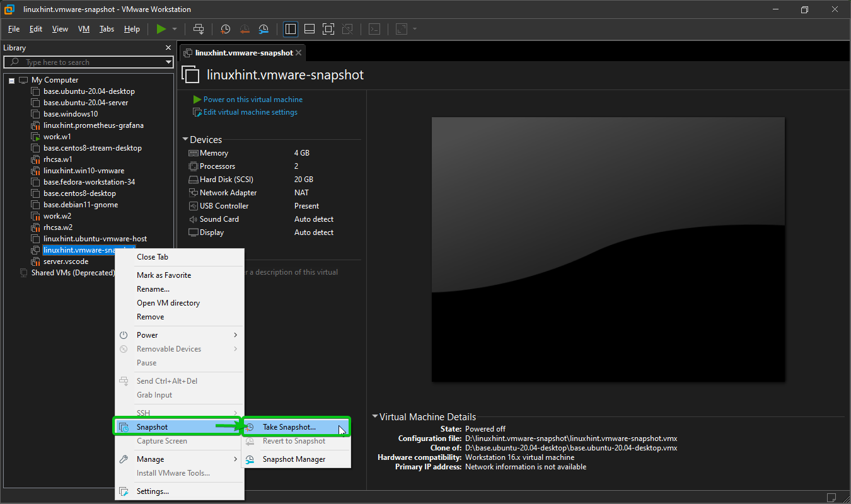Open the power options dropdown arrow in toolbar
Image resolution: width=851 pixels, height=504 pixels.
pos(175,29)
